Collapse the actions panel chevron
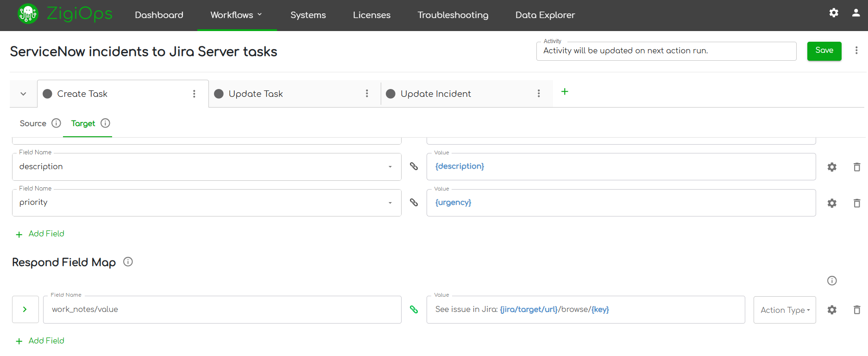Image resolution: width=868 pixels, height=356 pixels. click(x=23, y=94)
